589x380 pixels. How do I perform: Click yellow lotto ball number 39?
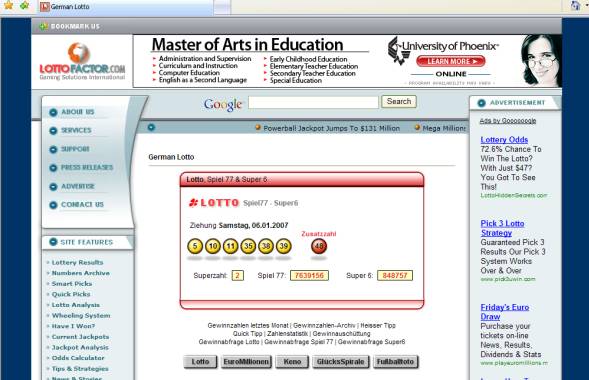tap(284, 246)
